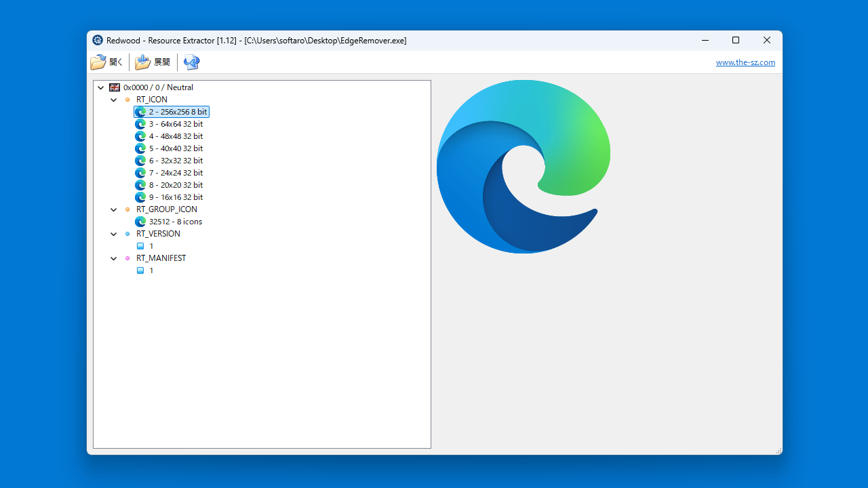Click the resize grip at window corner

click(x=778, y=450)
